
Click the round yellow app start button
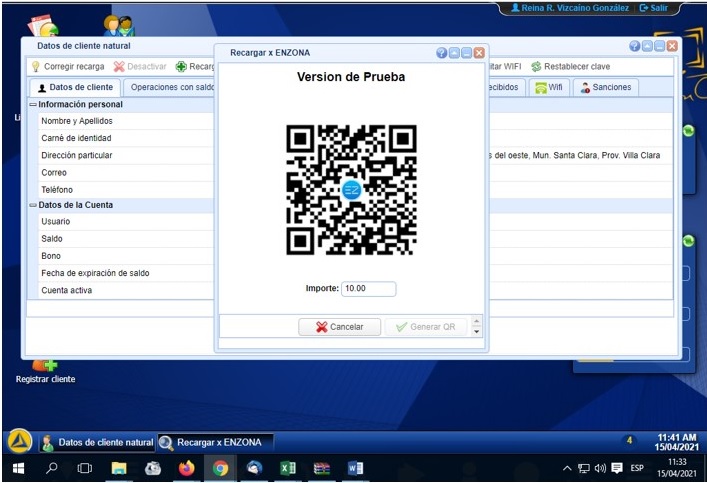pos(19,441)
